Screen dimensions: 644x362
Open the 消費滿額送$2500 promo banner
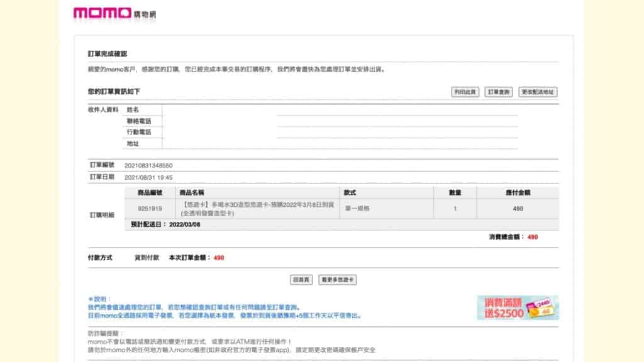[518, 307]
